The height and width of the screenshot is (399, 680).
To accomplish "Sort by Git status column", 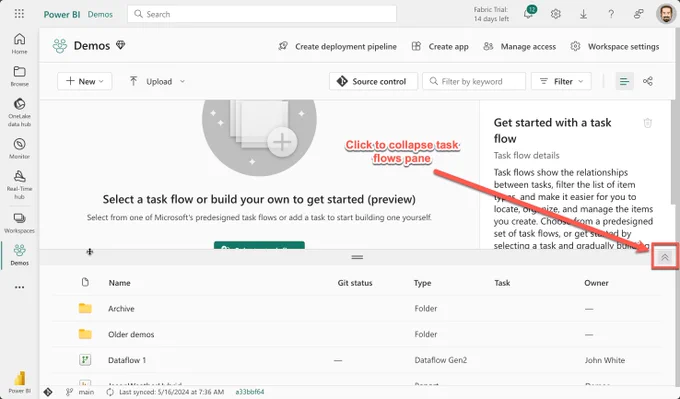I will coord(355,283).
